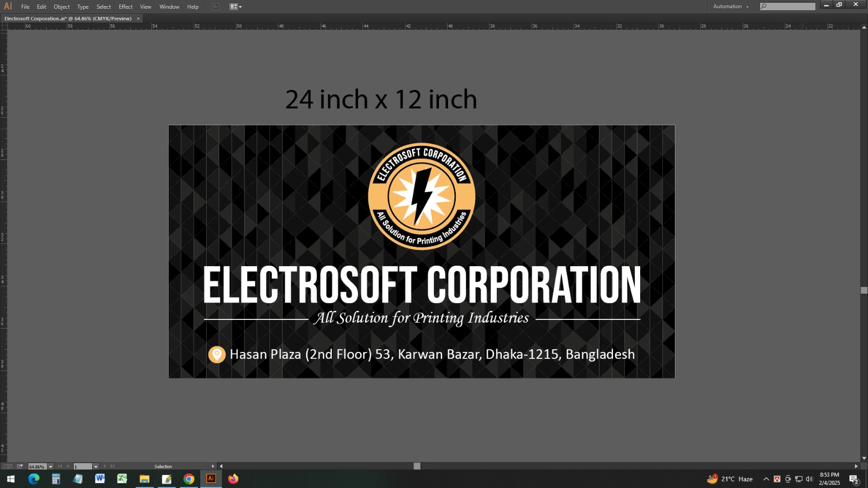Select the All Solution for Printing Industries tagline
This screenshot has width=868, height=488.
click(422, 318)
